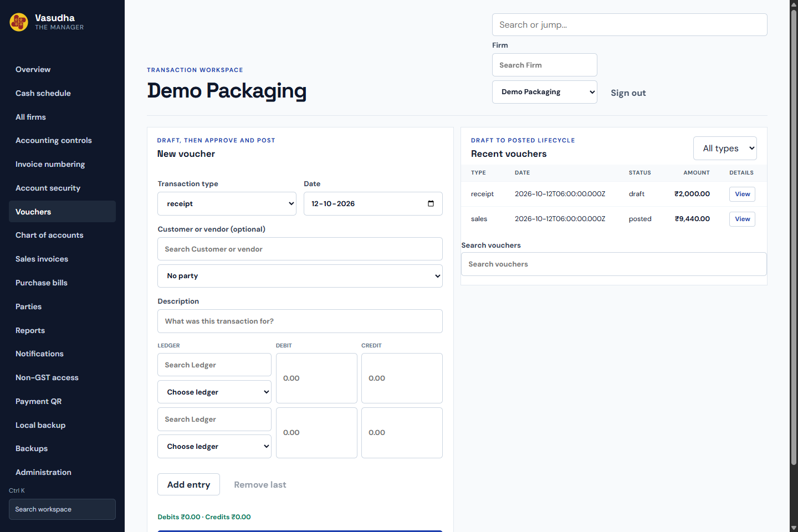Viewport: 798px width, 532px height.
Task: Open the Transaction type dropdown
Action: coord(227,203)
